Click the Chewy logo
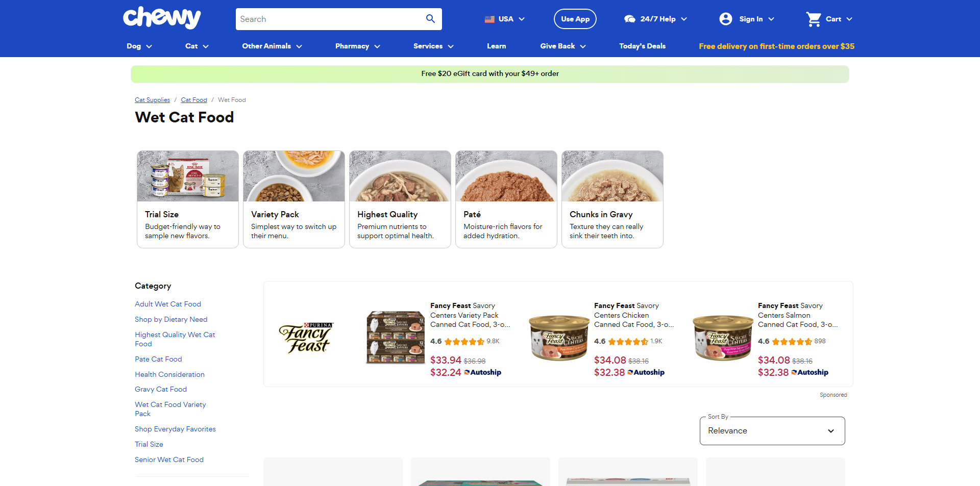Viewport: 980px width, 486px height. pos(162,18)
